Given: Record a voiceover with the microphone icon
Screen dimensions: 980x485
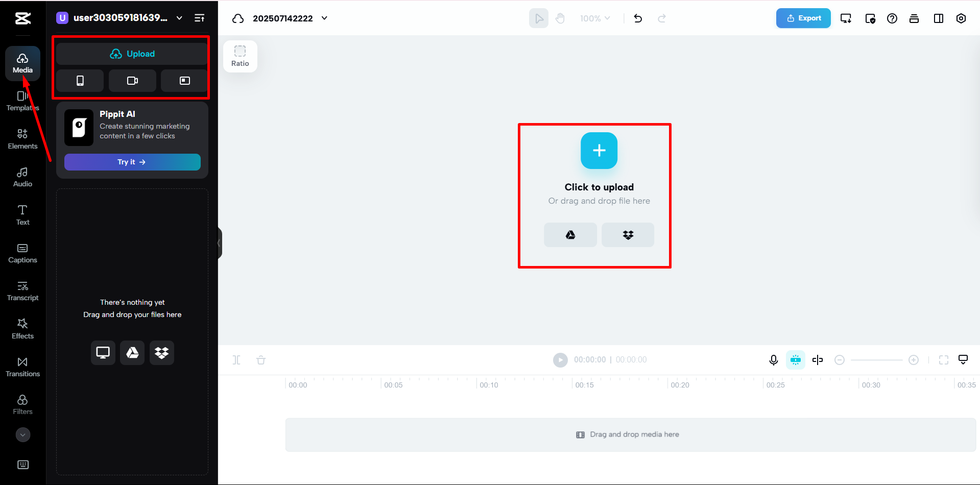Looking at the screenshot, I should tap(773, 360).
